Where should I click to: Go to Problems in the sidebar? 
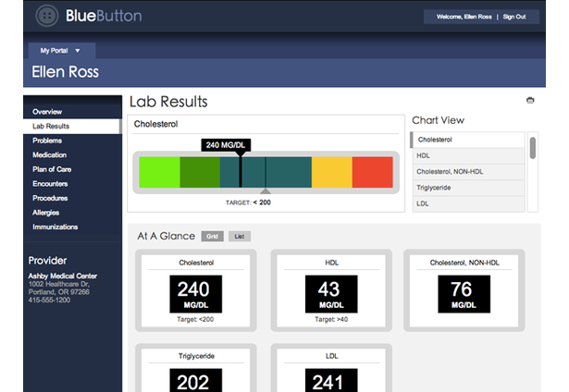tap(47, 141)
